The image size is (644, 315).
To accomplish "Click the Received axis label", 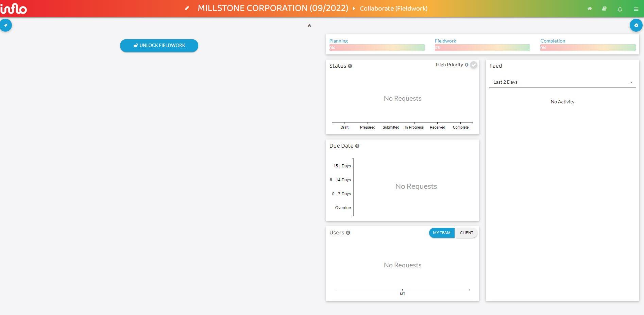I will (437, 127).
